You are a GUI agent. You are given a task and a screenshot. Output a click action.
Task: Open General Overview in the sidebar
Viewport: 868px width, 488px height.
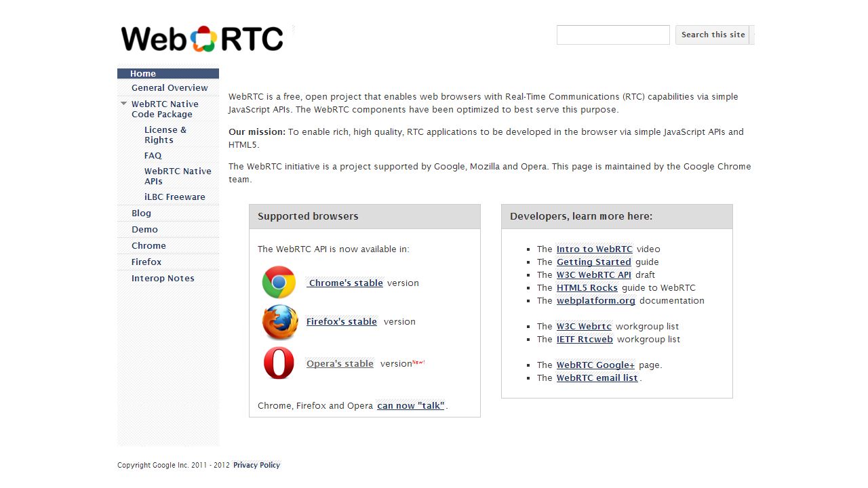[170, 88]
